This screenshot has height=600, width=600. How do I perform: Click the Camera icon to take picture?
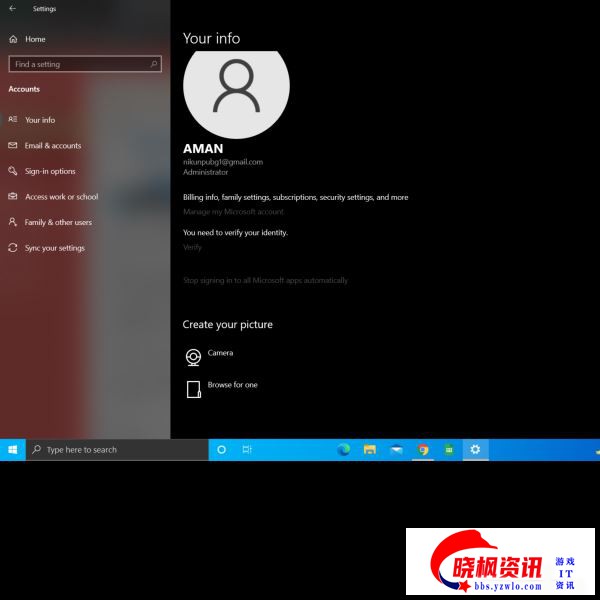pyautogui.click(x=193, y=357)
